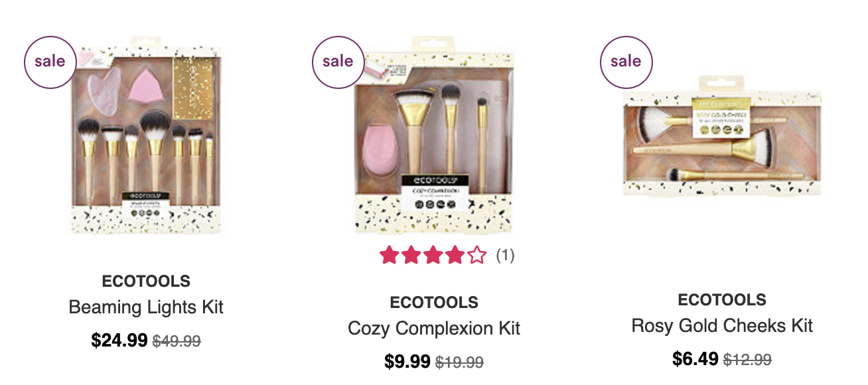
Task: Click the crossed-out $12.99 original price
Action: click(x=747, y=360)
